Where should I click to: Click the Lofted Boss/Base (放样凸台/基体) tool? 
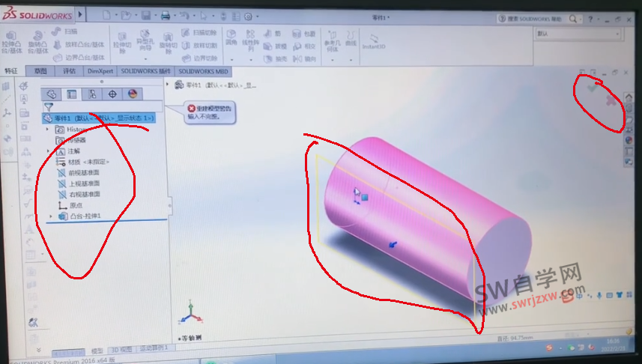click(79, 44)
